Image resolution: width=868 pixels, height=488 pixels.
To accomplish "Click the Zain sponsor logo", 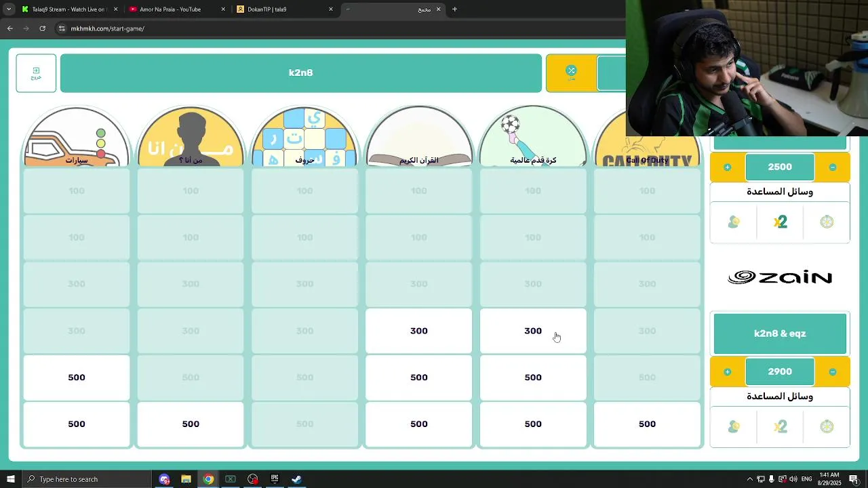I will 780,278.
